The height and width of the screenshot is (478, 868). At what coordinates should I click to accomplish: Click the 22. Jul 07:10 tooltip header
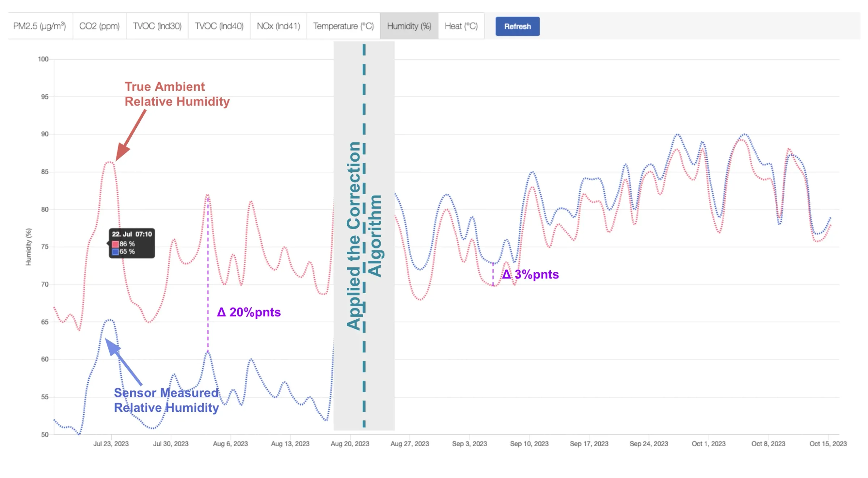[x=132, y=234]
